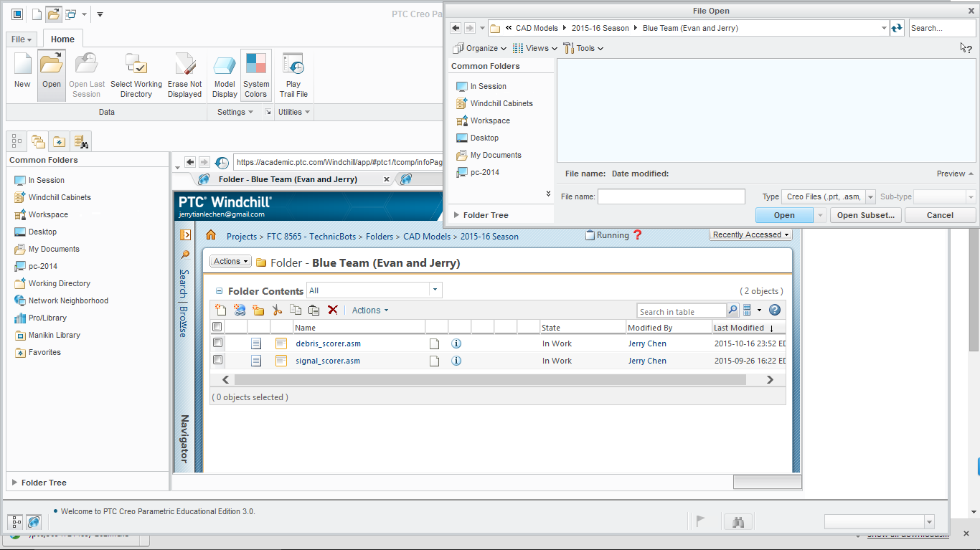Toggle the Windchill side pane arrow
Image resolution: width=980 pixels, height=550 pixels.
[x=185, y=234]
